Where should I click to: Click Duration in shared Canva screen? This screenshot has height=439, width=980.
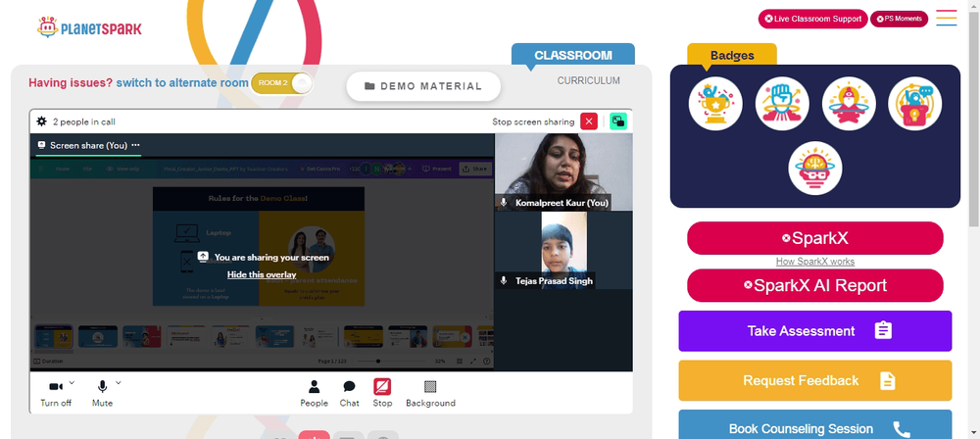[x=48, y=361]
